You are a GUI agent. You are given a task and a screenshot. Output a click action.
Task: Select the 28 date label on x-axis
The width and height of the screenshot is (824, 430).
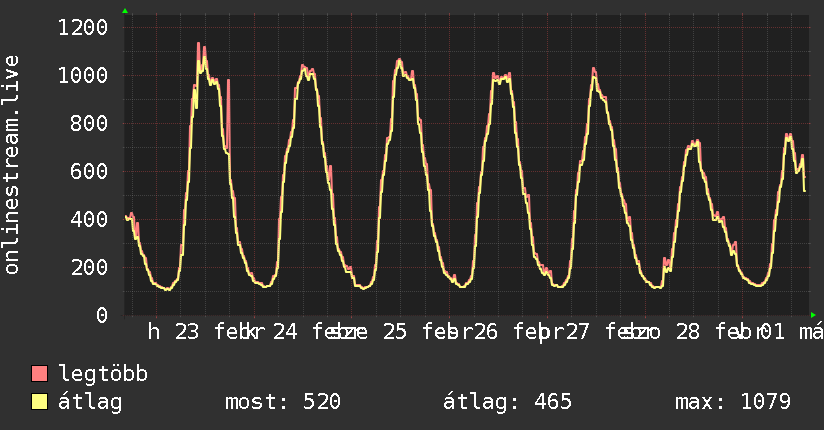point(687,333)
